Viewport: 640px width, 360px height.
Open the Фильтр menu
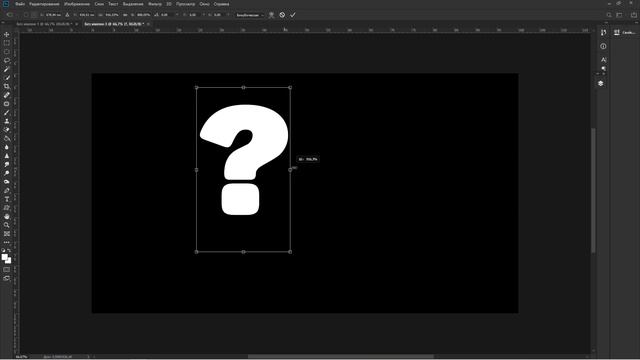tap(154, 4)
